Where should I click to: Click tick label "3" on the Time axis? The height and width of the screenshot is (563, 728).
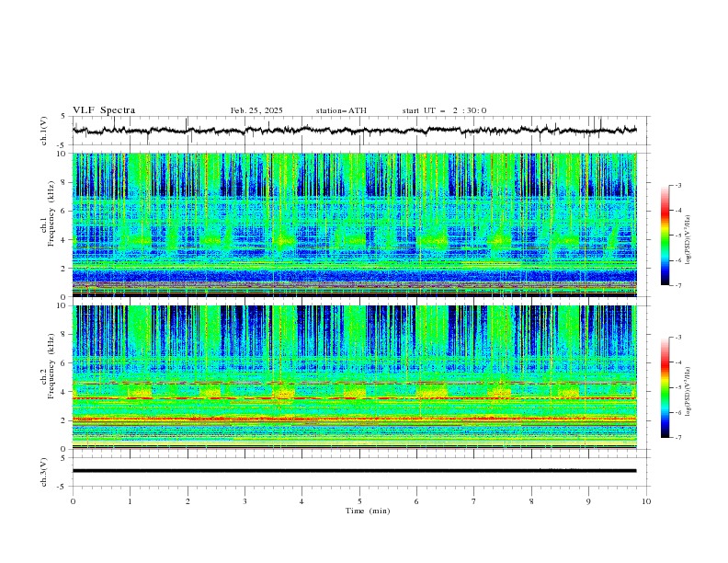coord(245,501)
